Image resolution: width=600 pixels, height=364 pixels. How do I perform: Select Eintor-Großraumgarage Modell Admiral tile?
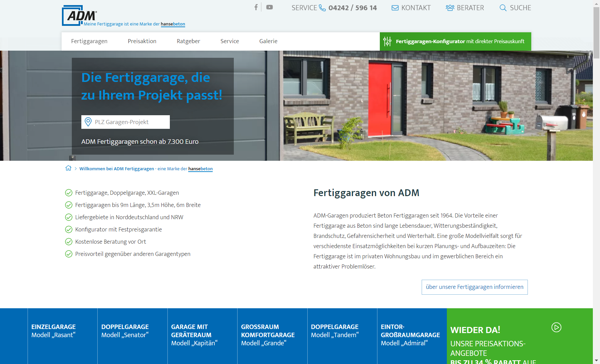[412, 336]
